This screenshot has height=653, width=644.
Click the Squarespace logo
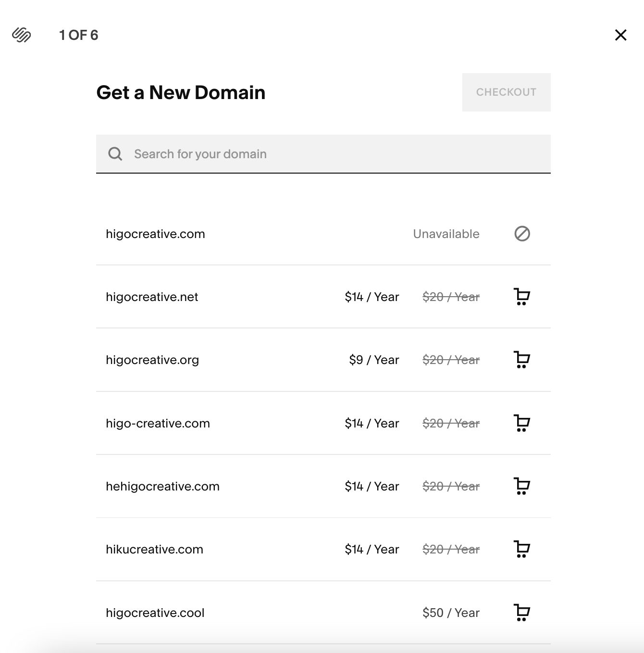click(x=21, y=35)
